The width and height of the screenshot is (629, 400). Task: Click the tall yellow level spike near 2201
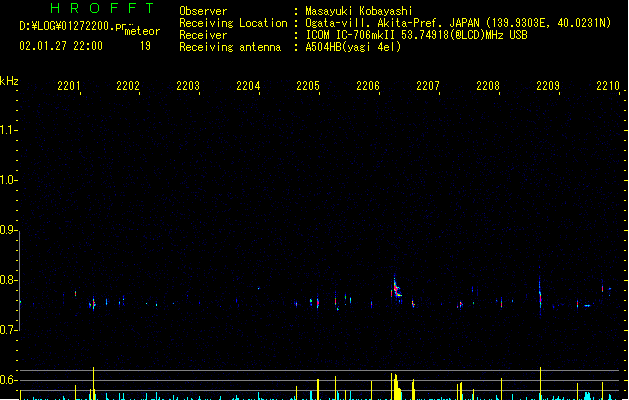(x=93, y=383)
